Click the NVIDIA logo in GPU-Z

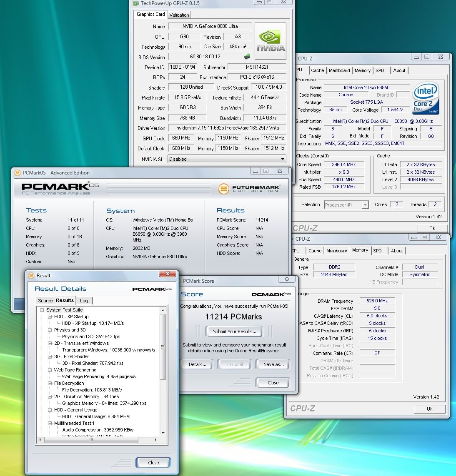(x=271, y=41)
